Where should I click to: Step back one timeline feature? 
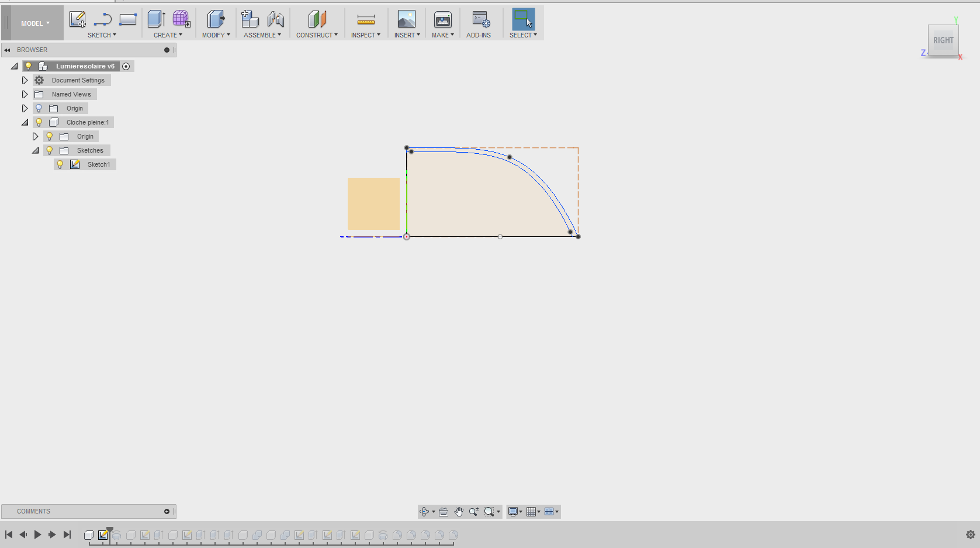click(x=23, y=535)
